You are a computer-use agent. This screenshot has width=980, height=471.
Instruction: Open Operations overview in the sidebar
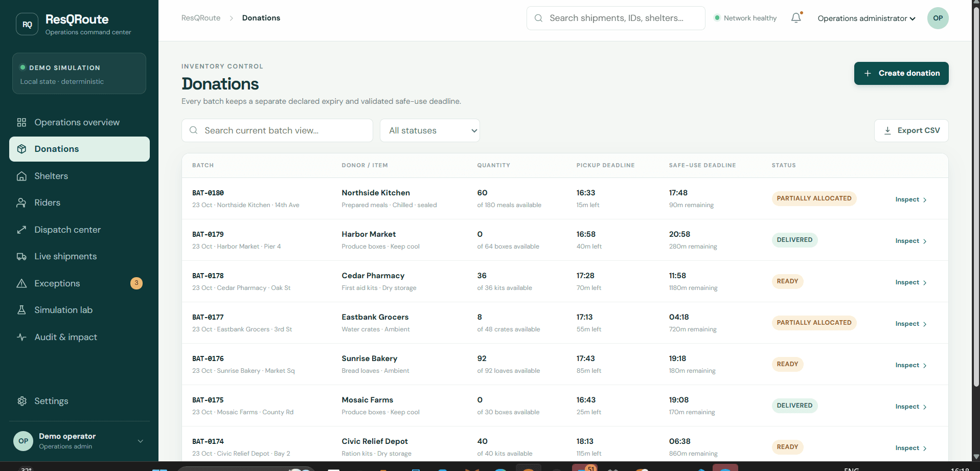coord(79,122)
